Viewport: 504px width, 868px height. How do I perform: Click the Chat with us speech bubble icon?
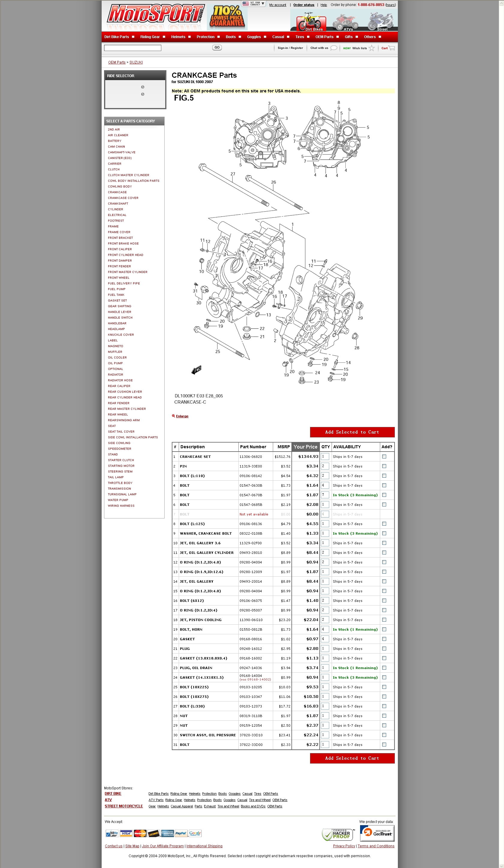(334, 48)
